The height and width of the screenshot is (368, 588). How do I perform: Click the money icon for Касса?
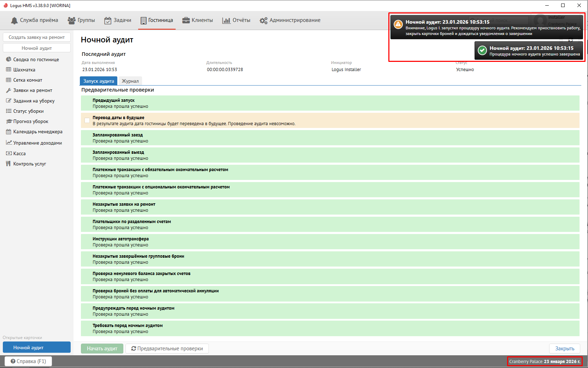coord(9,153)
